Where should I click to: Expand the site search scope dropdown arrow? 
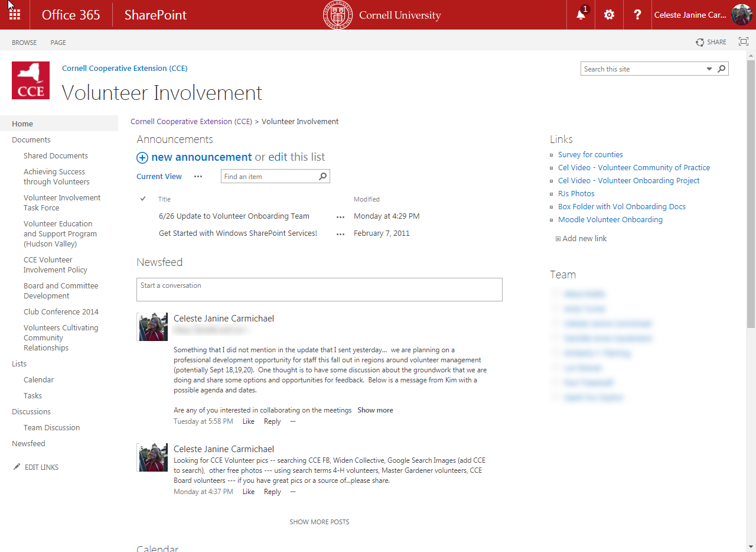(x=709, y=69)
